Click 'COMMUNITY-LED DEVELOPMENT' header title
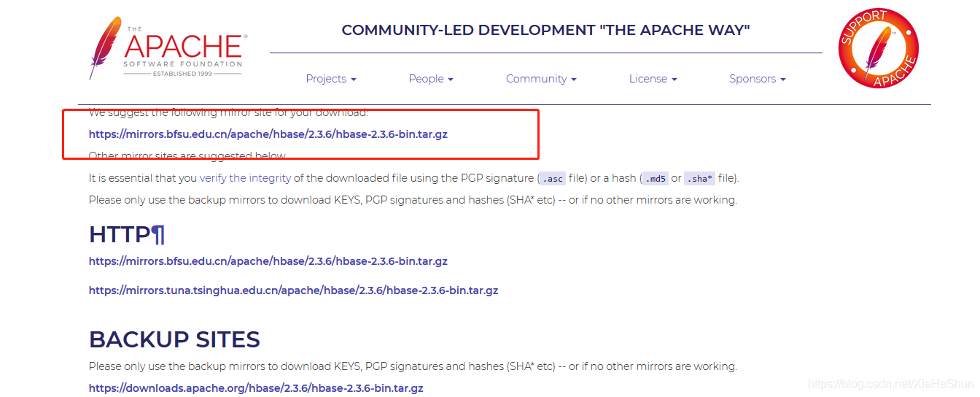 click(x=545, y=30)
